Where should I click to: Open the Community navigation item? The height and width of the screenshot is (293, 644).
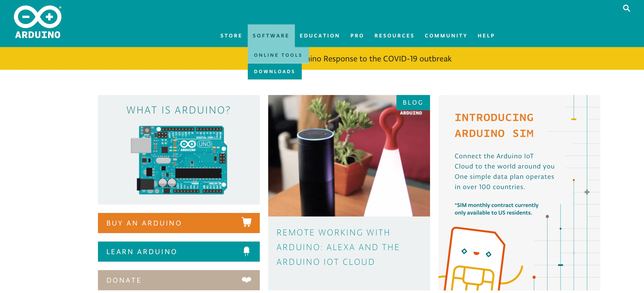coord(446,36)
